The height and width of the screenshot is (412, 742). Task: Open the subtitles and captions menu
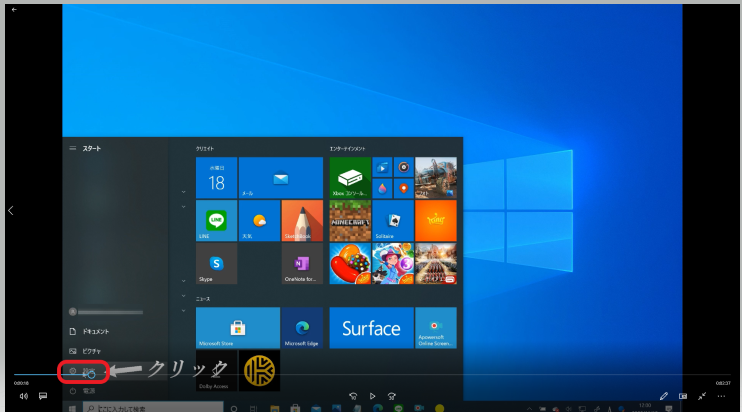tap(43, 396)
